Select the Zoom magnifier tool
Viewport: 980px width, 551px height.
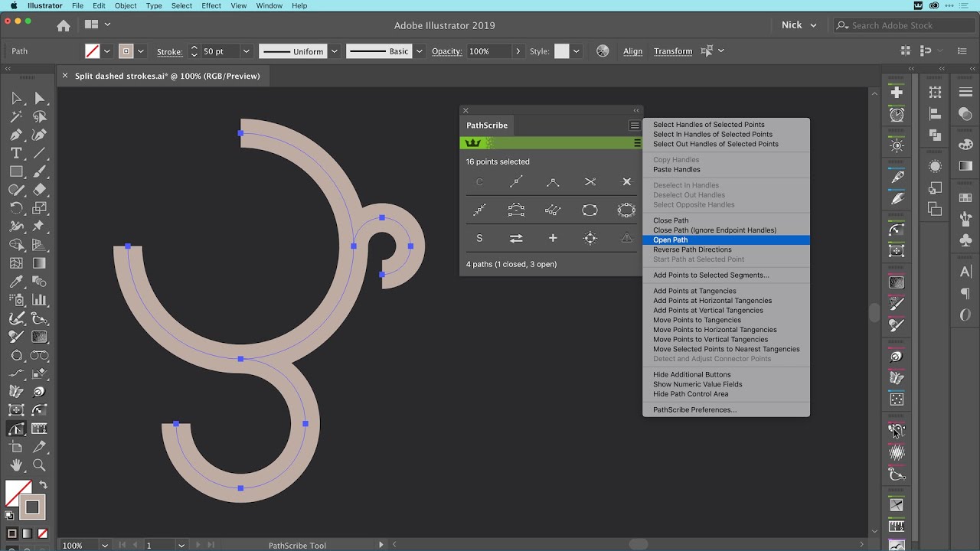40,465
